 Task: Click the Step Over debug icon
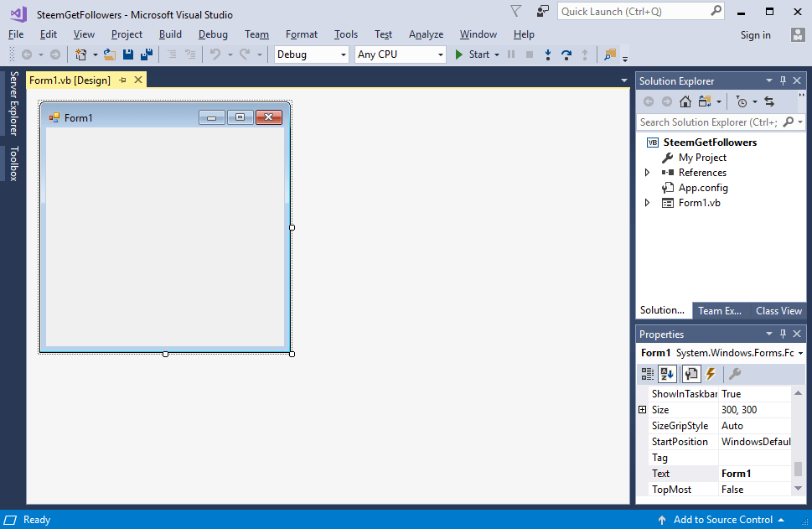(x=566, y=54)
